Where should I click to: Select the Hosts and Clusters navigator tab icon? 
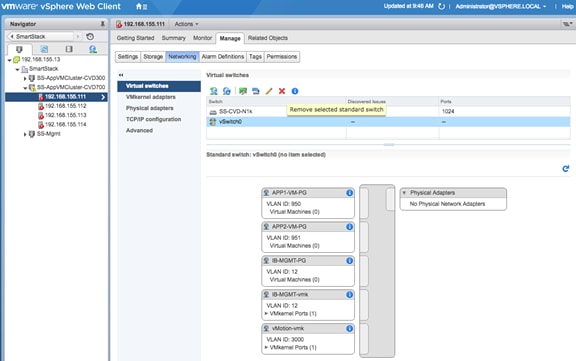click(19, 49)
